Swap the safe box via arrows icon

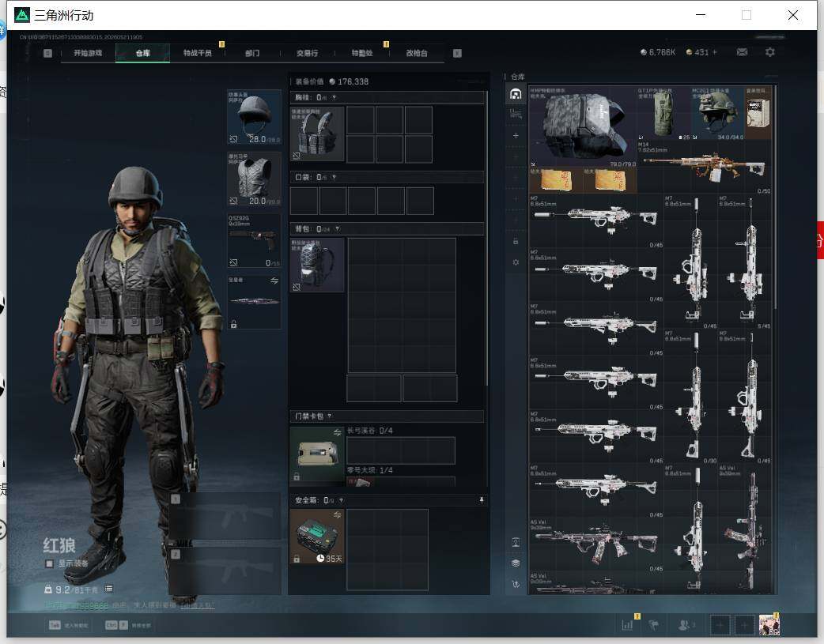[x=338, y=514]
